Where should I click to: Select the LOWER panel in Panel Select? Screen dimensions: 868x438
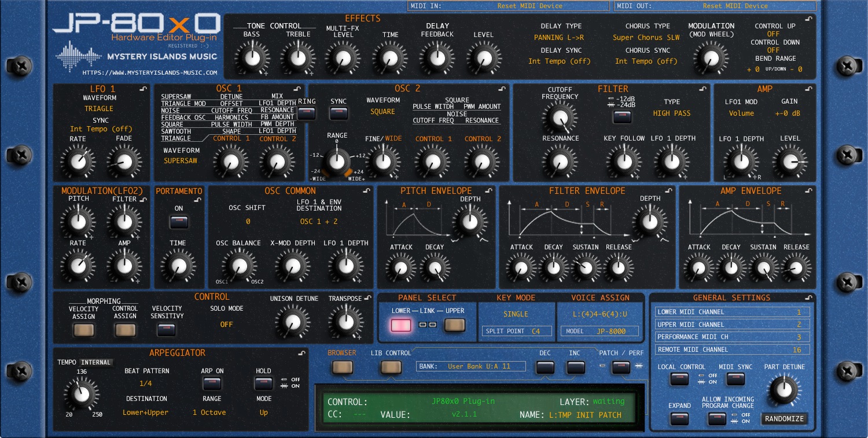click(400, 325)
